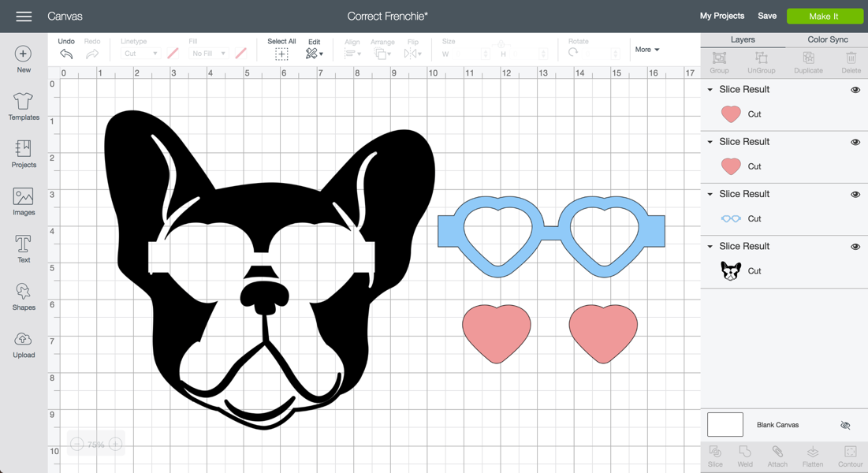Click the Select All icon

[x=281, y=54]
